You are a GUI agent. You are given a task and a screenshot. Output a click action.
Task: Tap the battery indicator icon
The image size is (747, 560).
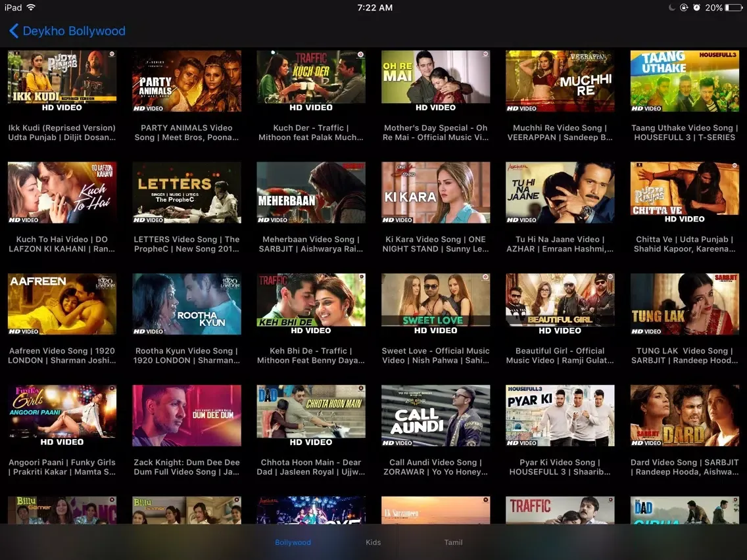click(733, 7)
